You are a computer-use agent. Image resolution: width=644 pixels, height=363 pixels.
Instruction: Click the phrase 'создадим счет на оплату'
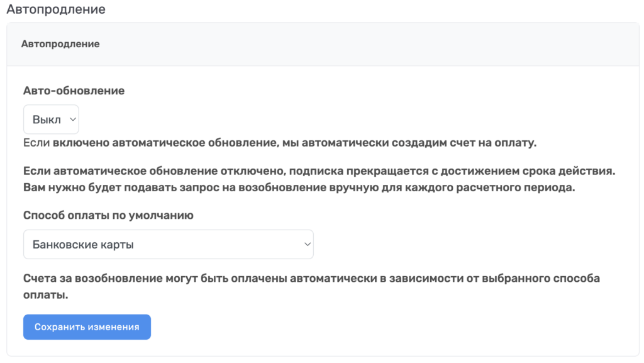coord(464,143)
